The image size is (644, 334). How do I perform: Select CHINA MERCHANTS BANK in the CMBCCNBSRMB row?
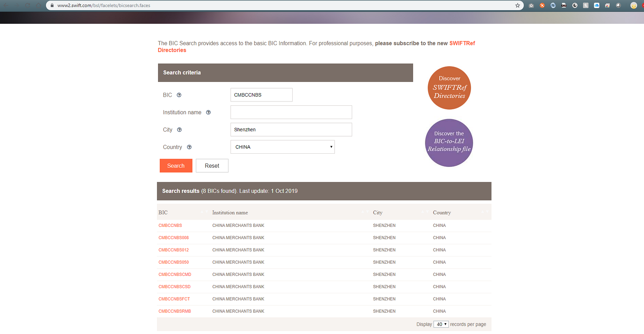pos(238,311)
